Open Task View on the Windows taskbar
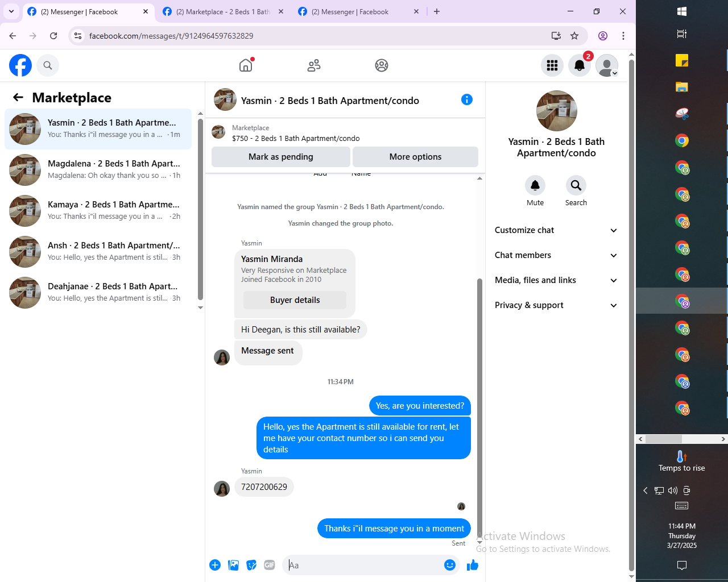 click(x=682, y=34)
